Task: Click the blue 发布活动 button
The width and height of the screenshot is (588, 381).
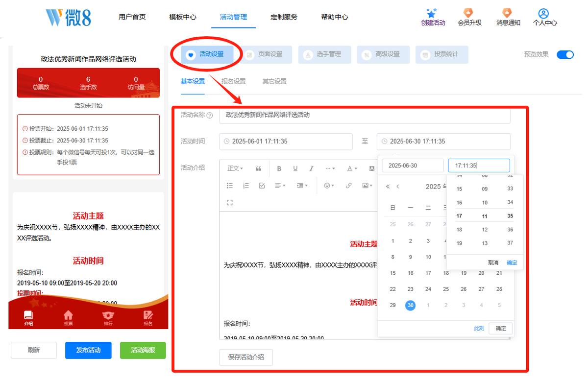Action: (88, 350)
